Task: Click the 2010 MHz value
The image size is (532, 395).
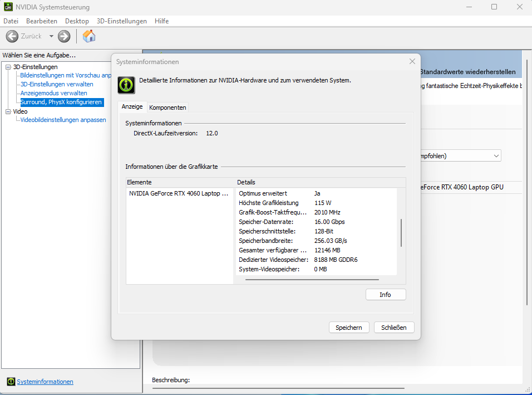Action: point(327,212)
